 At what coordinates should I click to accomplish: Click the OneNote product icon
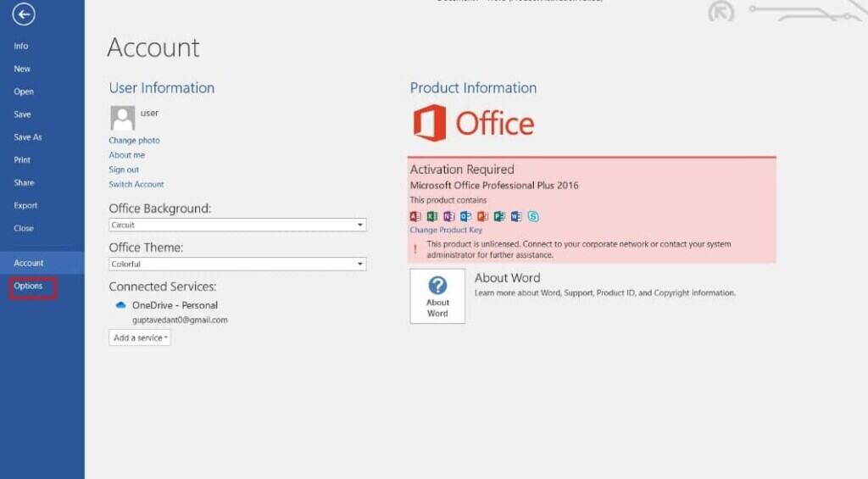449,216
